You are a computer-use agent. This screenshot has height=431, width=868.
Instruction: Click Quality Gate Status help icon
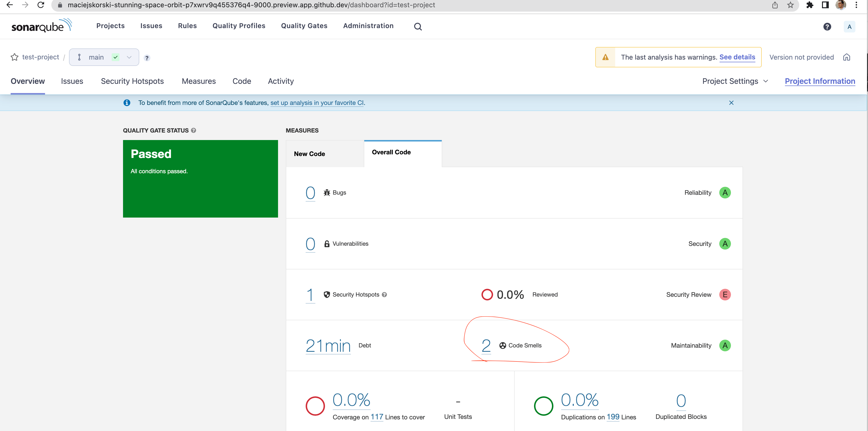tap(194, 130)
